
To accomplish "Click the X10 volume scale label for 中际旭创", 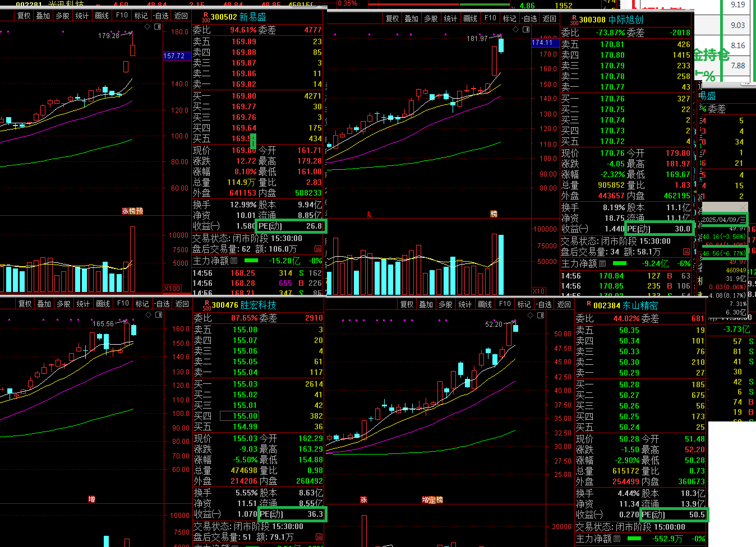I will click(538, 291).
